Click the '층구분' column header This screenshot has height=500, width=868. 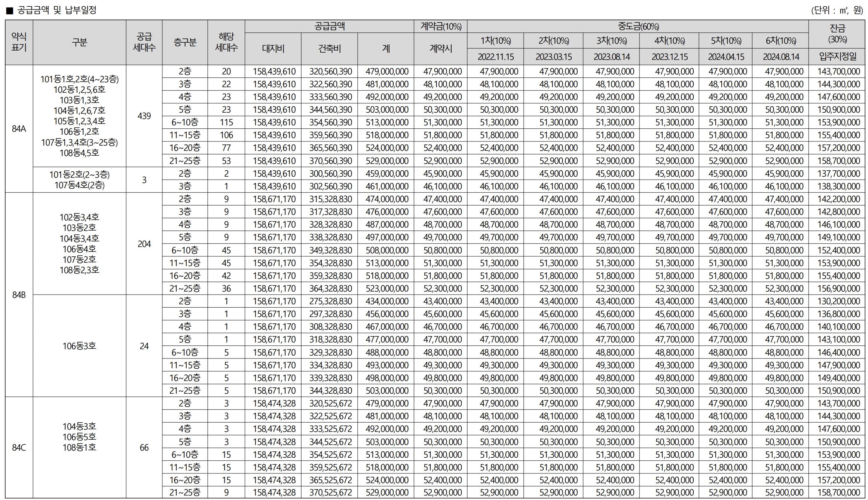185,42
